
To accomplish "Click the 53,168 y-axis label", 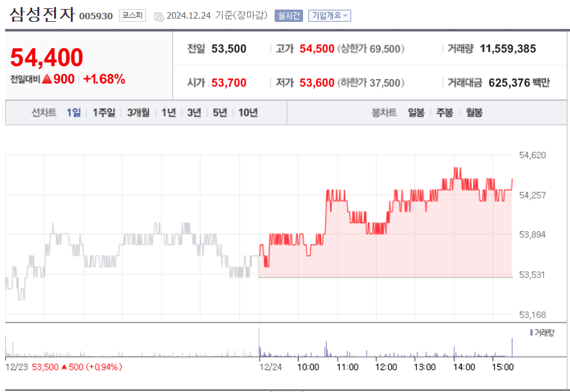I will [532, 315].
